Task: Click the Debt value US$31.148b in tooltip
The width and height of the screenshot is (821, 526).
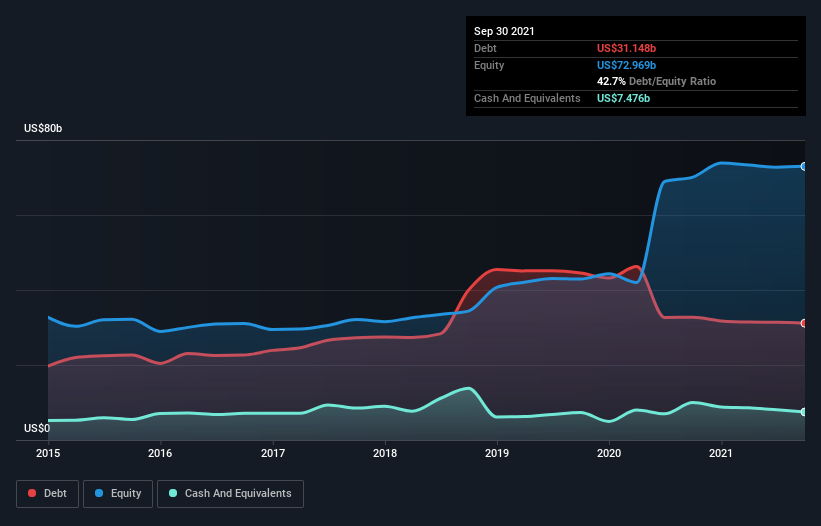Action: 626,48
